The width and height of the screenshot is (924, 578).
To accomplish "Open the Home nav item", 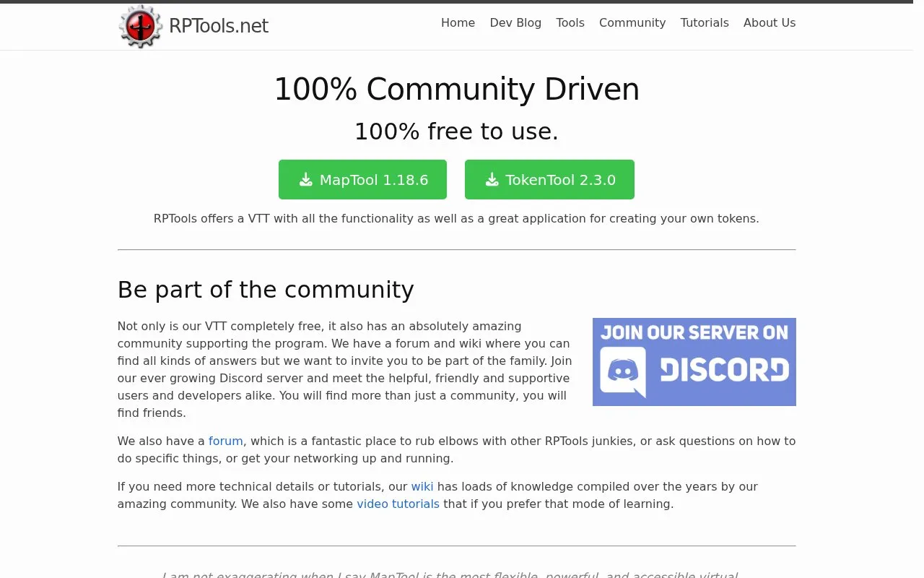I will 458,22.
